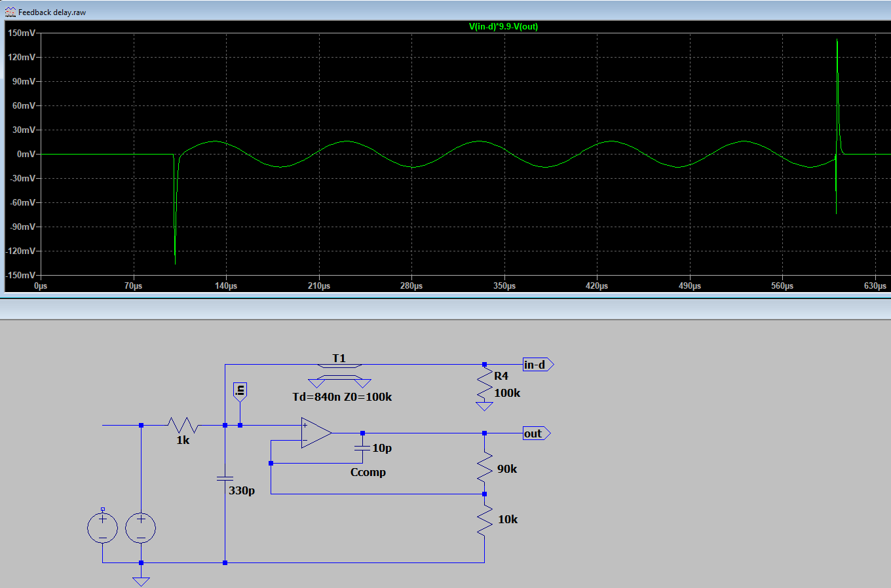Click the '0µs' time axis label

(41, 285)
